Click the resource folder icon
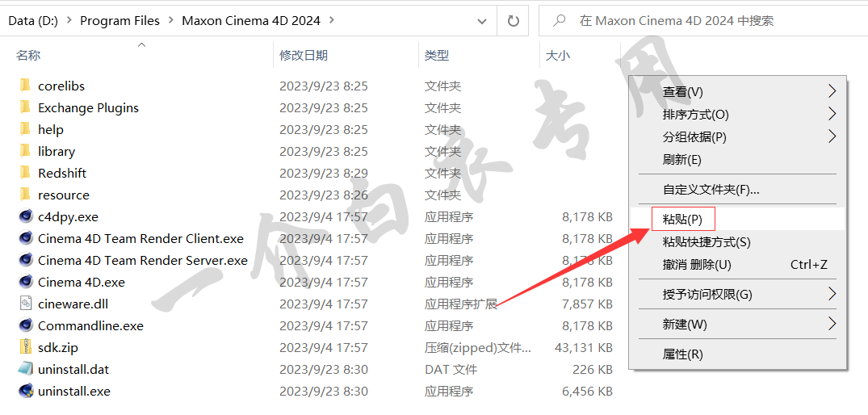This screenshot has height=415, width=868. click(25, 195)
